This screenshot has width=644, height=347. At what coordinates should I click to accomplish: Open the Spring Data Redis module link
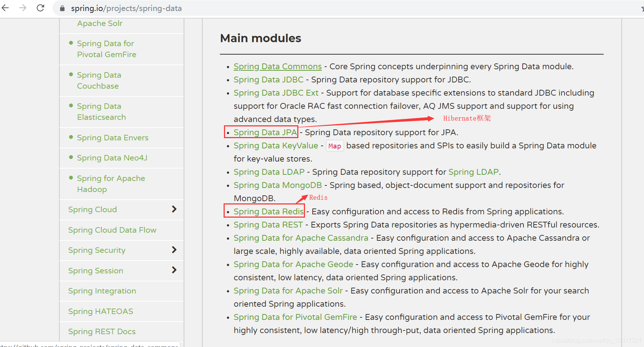269,211
